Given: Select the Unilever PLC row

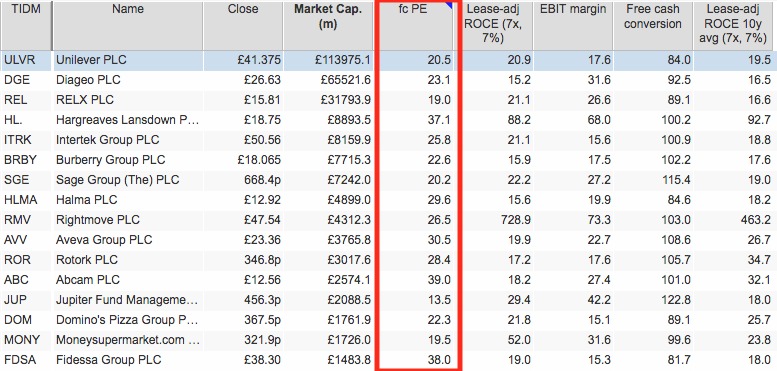Looking at the screenshot, I should [x=388, y=60].
